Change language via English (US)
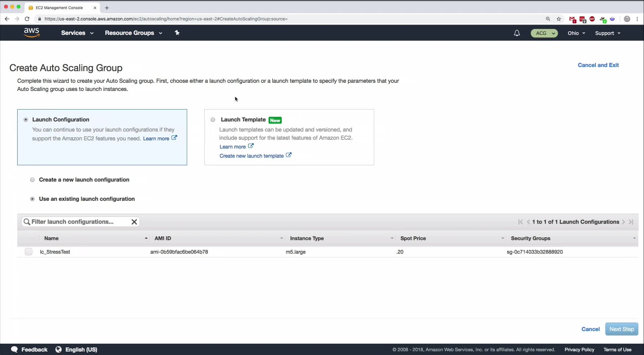The image size is (644, 355). [x=81, y=350]
